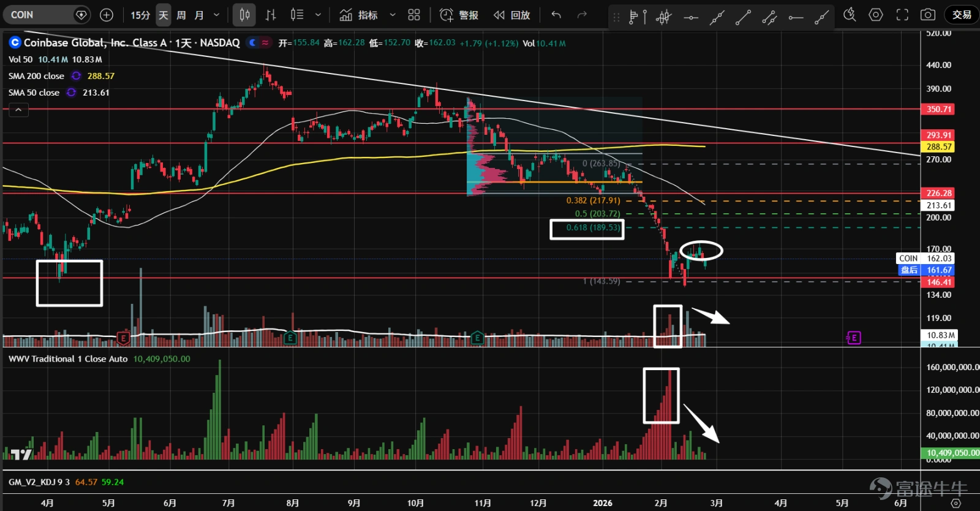The width and height of the screenshot is (980, 511).
Task: Add a symbol with the plus circle icon
Action: coord(107,15)
